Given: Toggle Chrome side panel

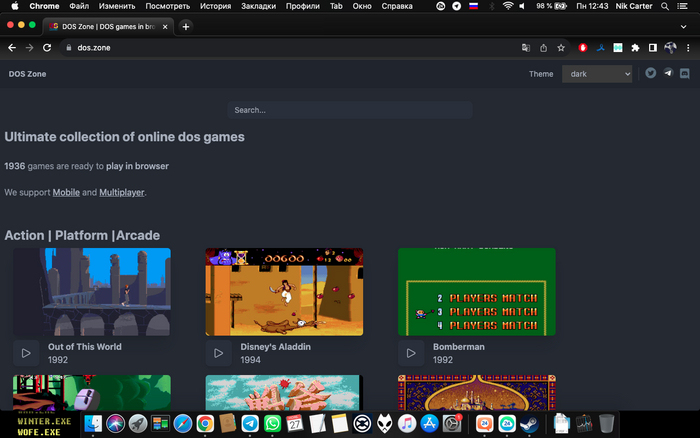Looking at the screenshot, I should [x=653, y=48].
